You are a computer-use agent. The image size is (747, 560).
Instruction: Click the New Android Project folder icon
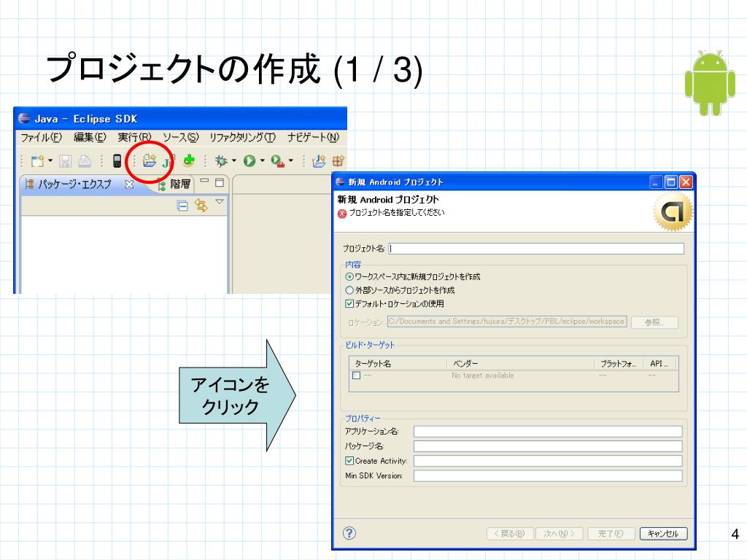pyautogui.click(x=149, y=160)
